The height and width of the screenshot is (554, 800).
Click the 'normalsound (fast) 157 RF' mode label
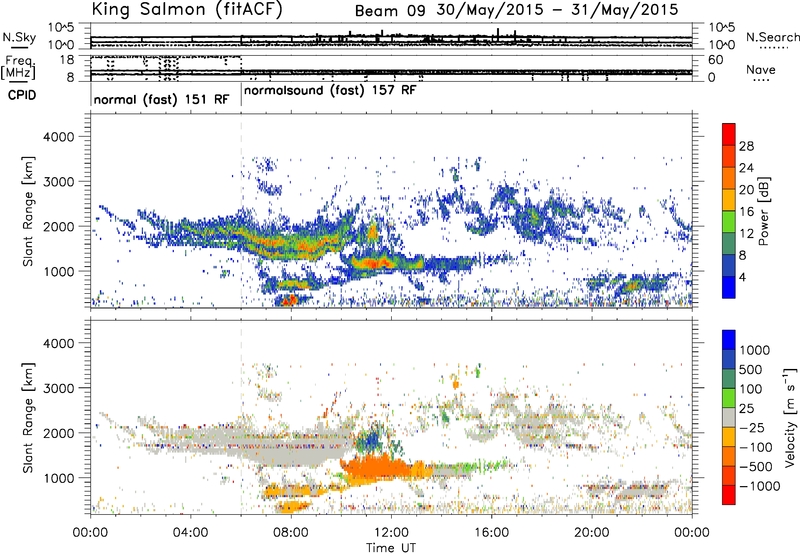click(330, 90)
